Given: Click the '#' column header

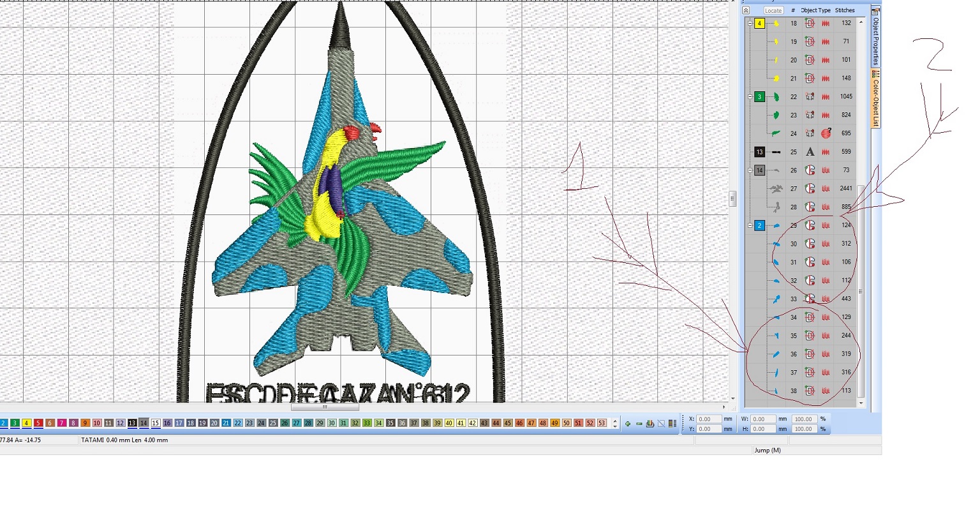Looking at the screenshot, I should coord(793,11).
